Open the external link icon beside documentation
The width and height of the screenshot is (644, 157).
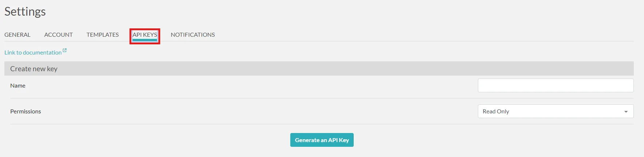pos(64,51)
